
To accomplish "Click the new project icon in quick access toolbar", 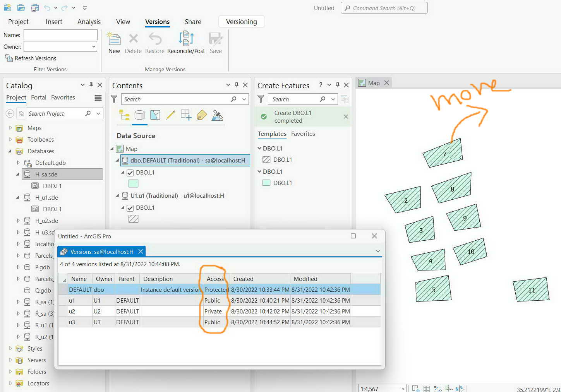I will click(7, 7).
